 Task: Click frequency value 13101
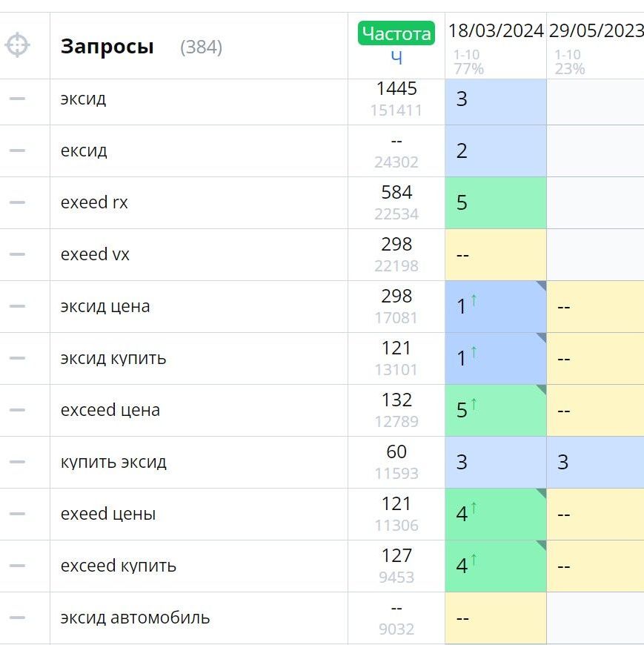click(x=396, y=369)
